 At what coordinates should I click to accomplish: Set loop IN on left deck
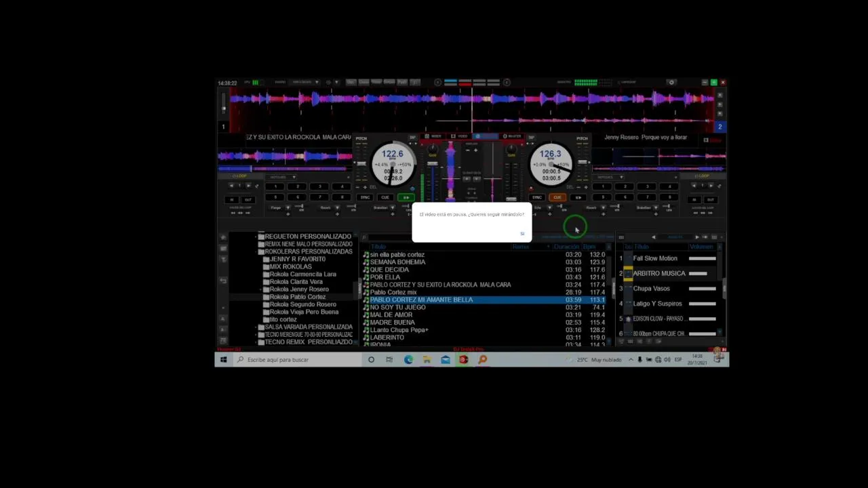[231, 200]
